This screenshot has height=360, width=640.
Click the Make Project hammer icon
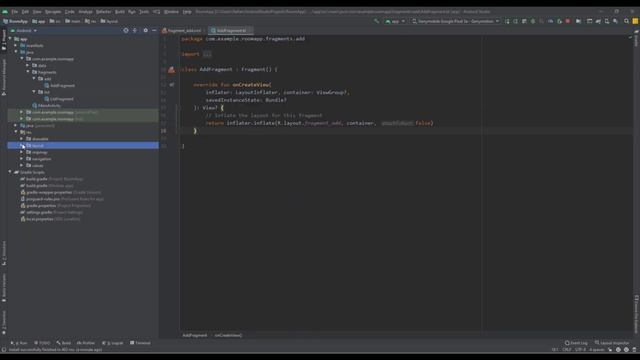pyautogui.click(x=376, y=21)
